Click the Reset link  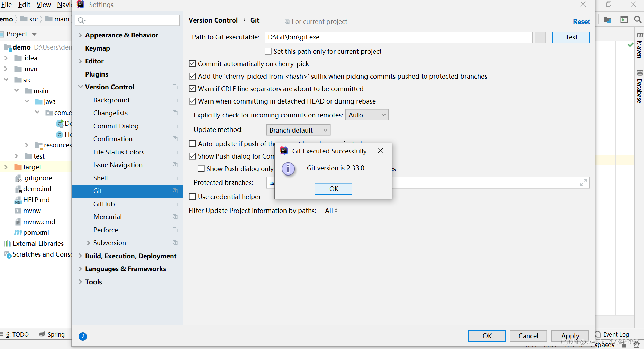581,21
